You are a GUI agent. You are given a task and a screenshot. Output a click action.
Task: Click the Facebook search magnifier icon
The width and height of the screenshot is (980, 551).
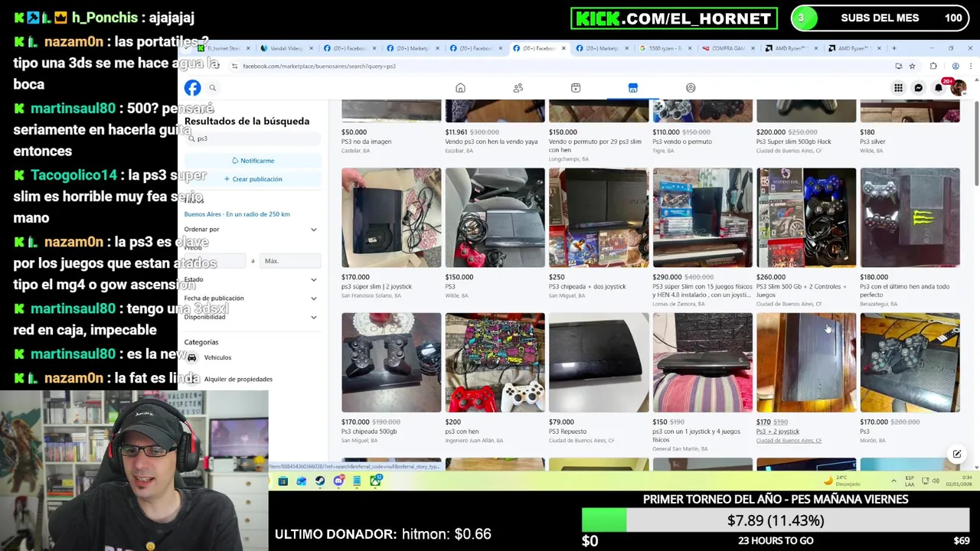[x=213, y=88]
